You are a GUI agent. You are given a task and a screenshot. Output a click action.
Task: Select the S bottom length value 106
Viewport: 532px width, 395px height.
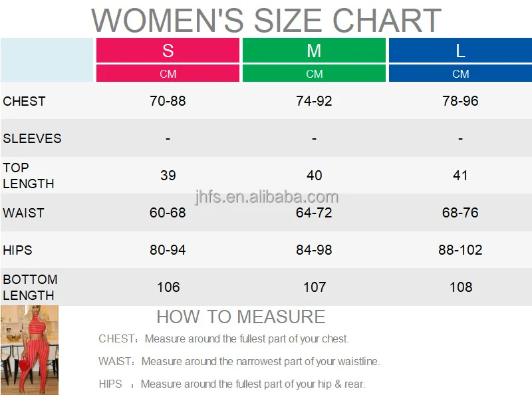point(168,287)
